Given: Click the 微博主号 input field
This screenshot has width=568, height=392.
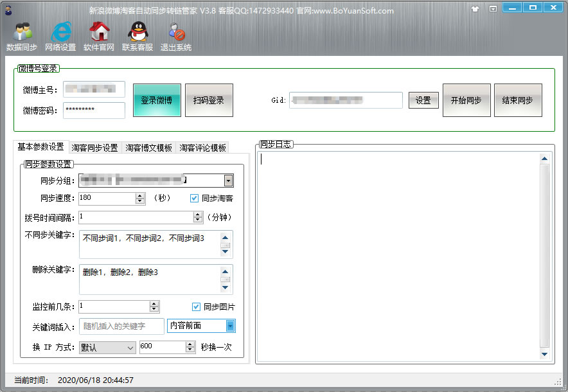Looking at the screenshot, I should coord(94,89).
